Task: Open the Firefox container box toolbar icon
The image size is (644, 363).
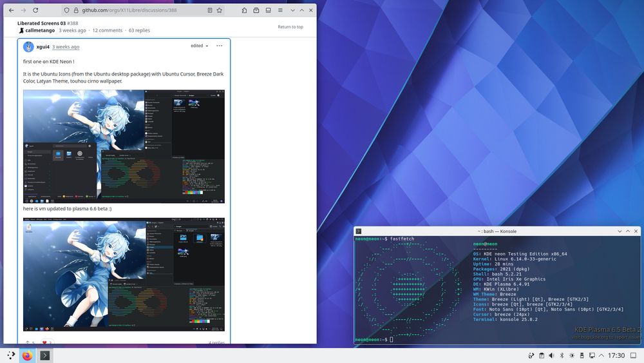Action: (256, 10)
